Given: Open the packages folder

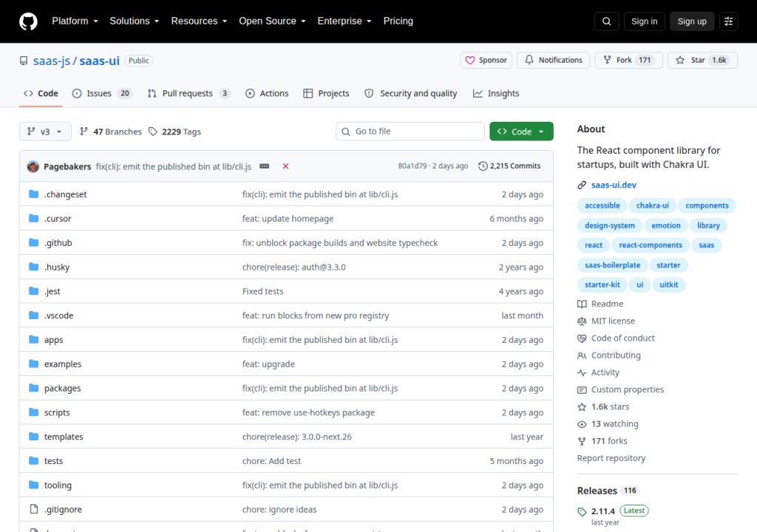Looking at the screenshot, I should coord(62,389).
